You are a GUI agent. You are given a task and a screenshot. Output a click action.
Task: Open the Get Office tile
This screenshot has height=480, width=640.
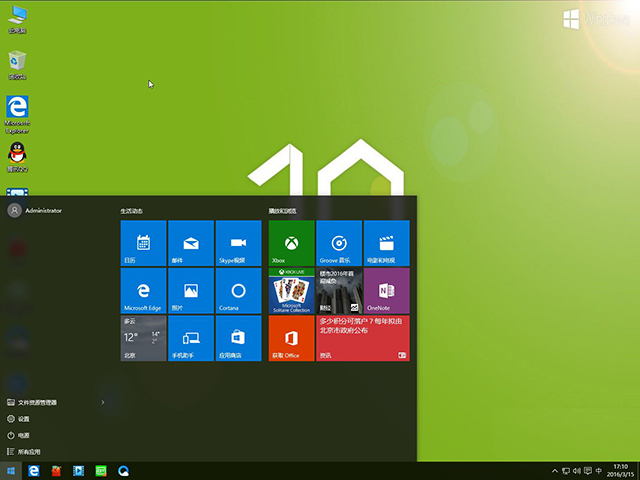(292, 338)
